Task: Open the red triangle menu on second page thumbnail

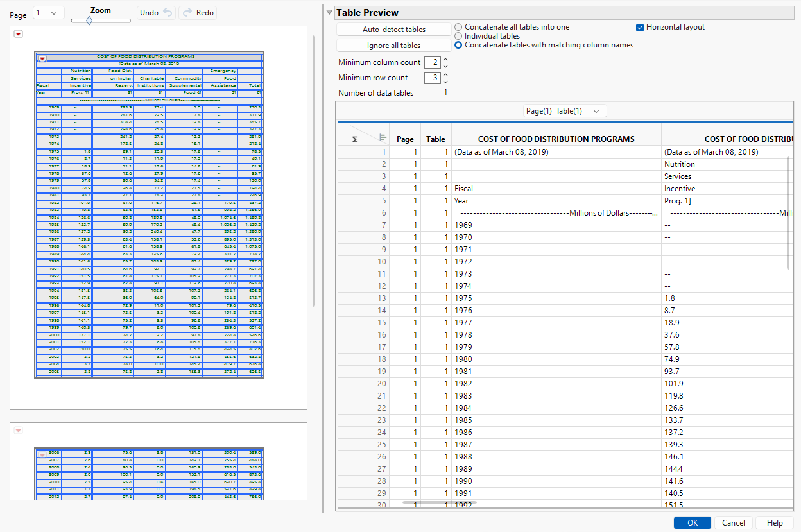Action: point(18,430)
